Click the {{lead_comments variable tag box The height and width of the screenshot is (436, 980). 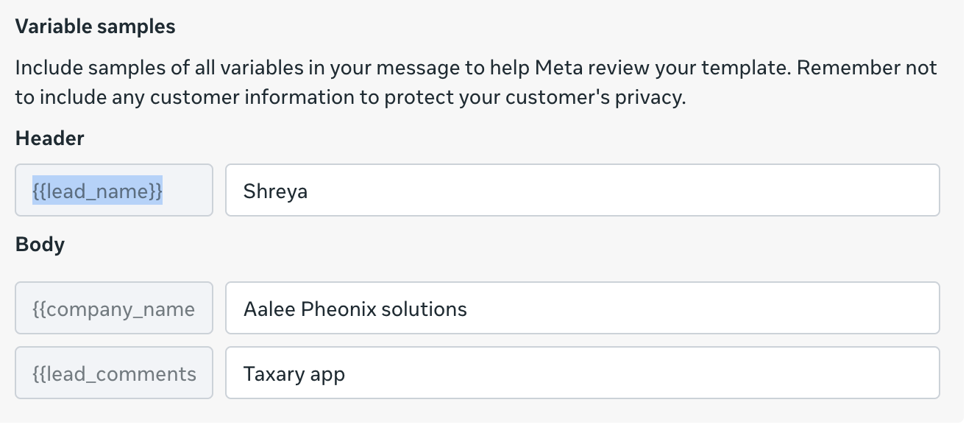(x=114, y=373)
